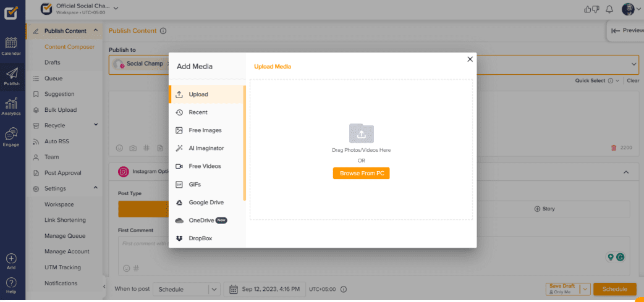Select the AI Imaginator media source
The image size is (644, 302).
206,148
